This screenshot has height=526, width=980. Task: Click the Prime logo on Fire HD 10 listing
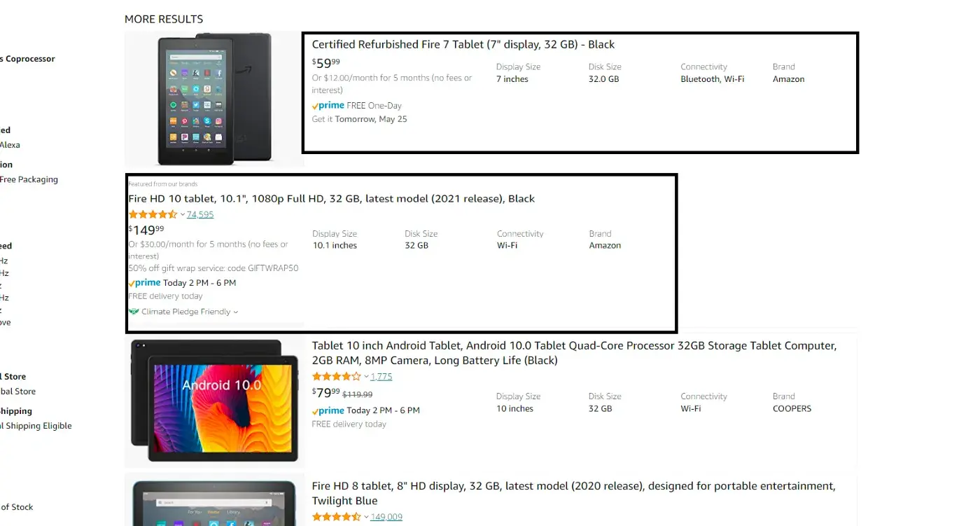click(x=144, y=283)
